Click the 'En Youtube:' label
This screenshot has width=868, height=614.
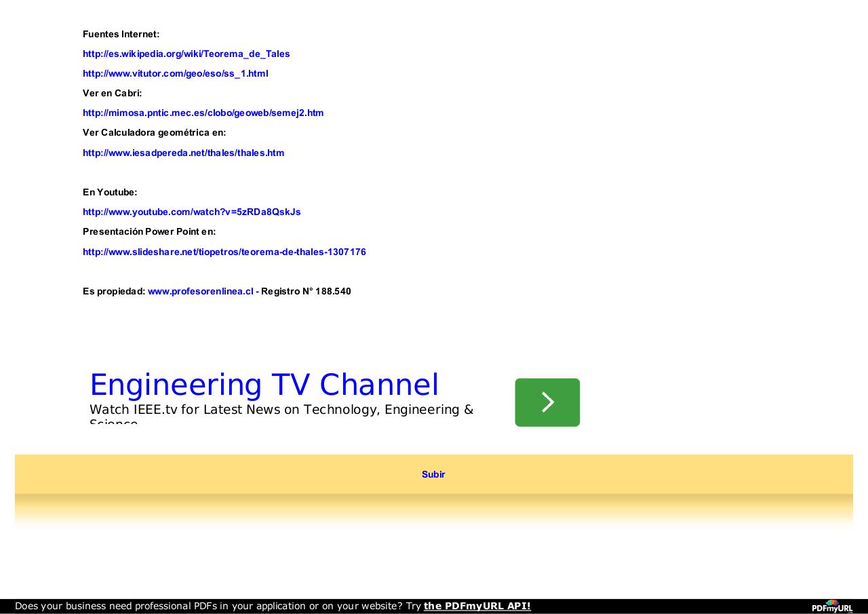(110, 192)
